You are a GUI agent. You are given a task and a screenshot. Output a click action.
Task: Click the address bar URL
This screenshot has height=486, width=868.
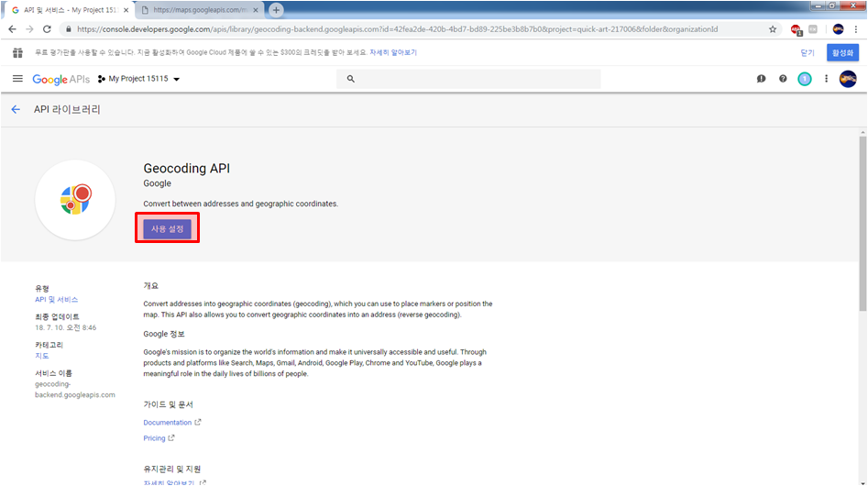coord(397,29)
